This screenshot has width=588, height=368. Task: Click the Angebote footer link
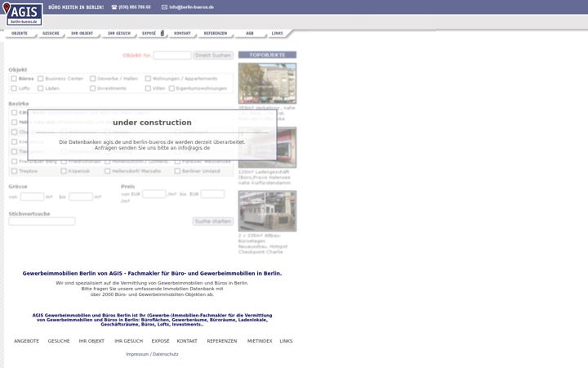(x=27, y=341)
